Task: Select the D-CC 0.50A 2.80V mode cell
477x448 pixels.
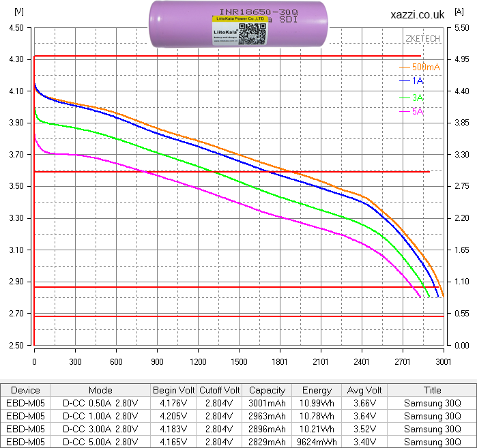Action: [100, 403]
